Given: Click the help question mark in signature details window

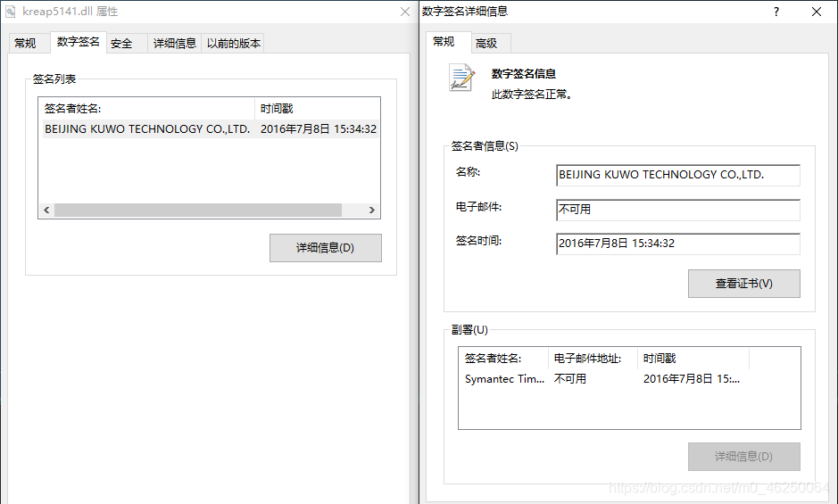Looking at the screenshot, I should point(776,12).
